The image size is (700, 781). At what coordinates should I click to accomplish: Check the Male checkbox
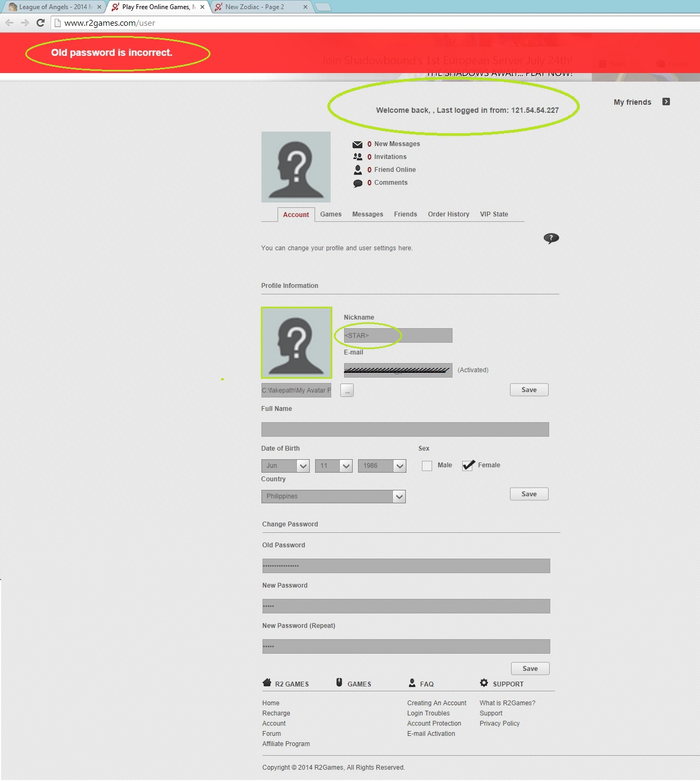[427, 466]
